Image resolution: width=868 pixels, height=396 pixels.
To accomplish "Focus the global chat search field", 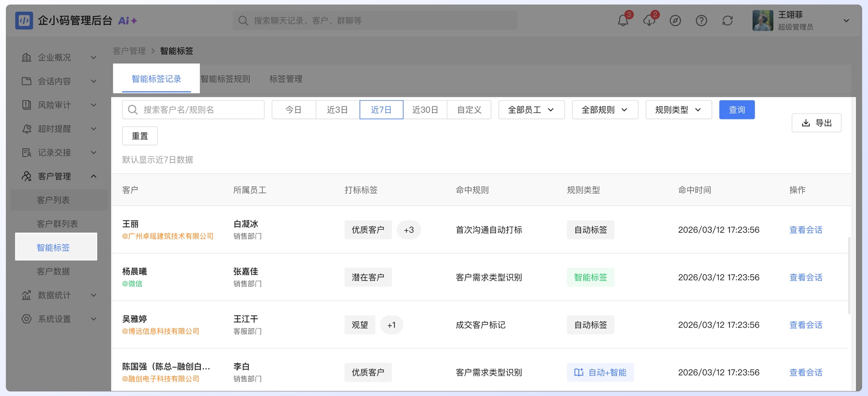I will pyautogui.click(x=375, y=21).
